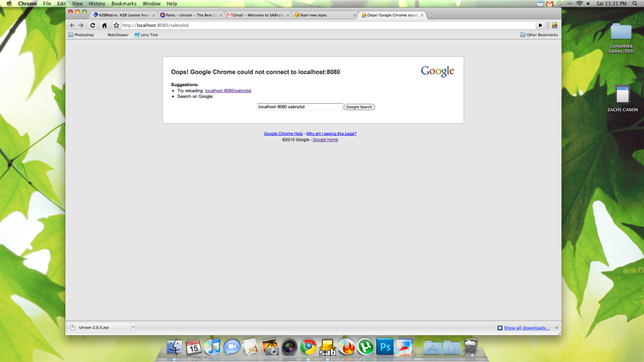
Task: Go back with the browser back arrow
Action: pyautogui.click(x=72, y=25)
